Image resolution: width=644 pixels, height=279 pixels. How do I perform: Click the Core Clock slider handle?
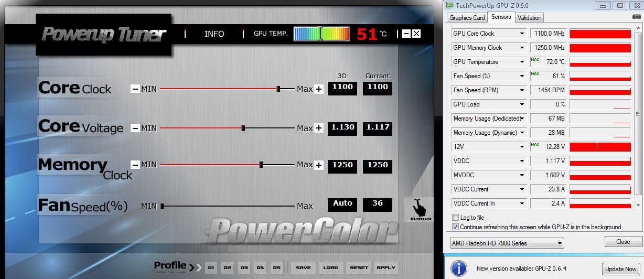click(278, 89)
